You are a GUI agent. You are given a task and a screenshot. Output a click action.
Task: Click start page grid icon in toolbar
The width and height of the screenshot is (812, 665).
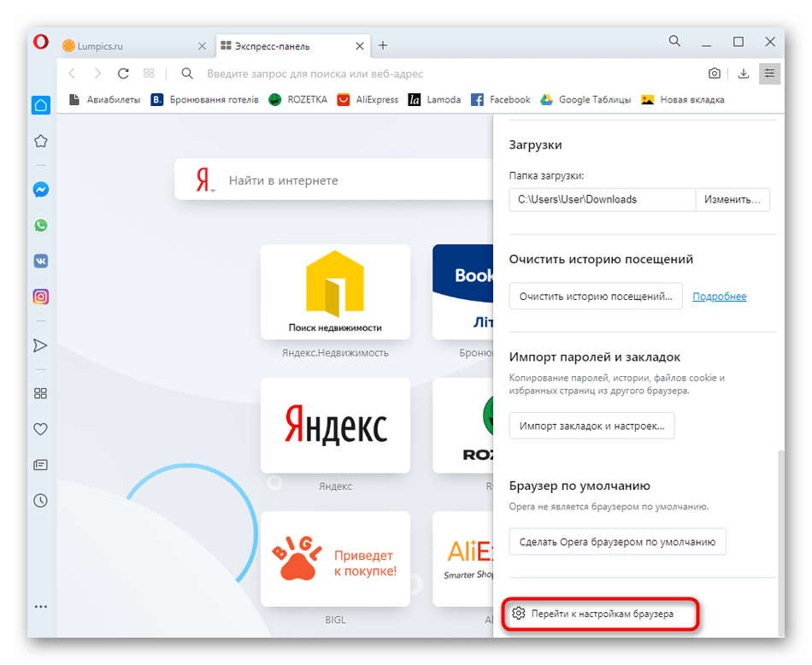tap(149, 74)
